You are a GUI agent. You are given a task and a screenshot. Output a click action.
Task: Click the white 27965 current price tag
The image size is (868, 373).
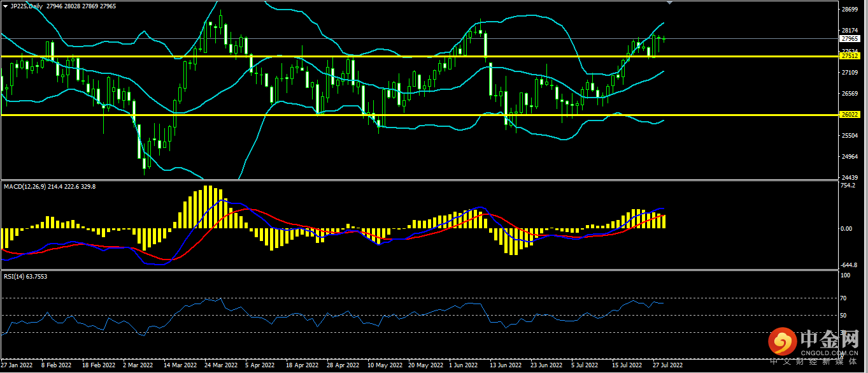click(x=850, y=38)
